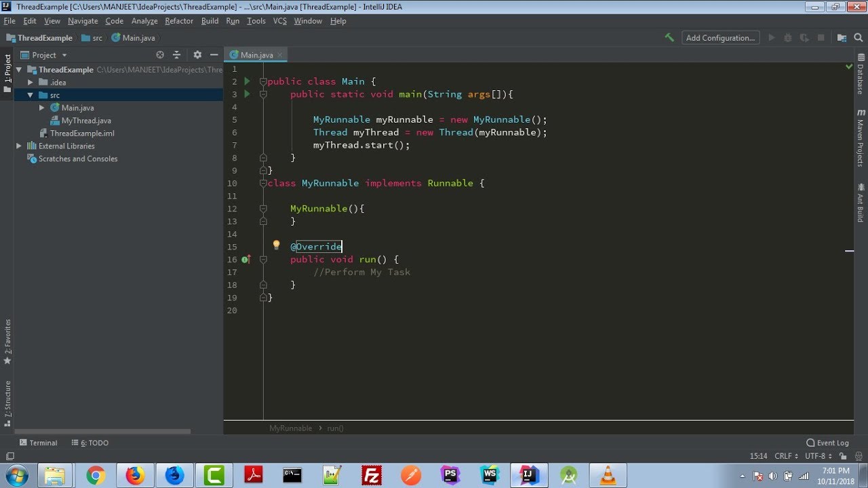Click the Search Everywhere magnifier icon
This screenshot has height=488, width=868.
tap(859, 38)
